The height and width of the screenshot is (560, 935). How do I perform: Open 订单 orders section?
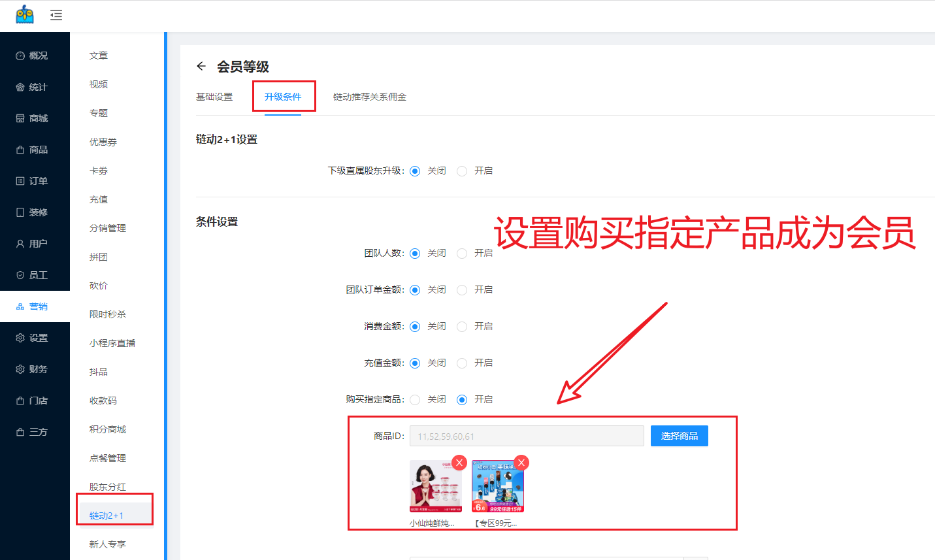click(33, 181)
